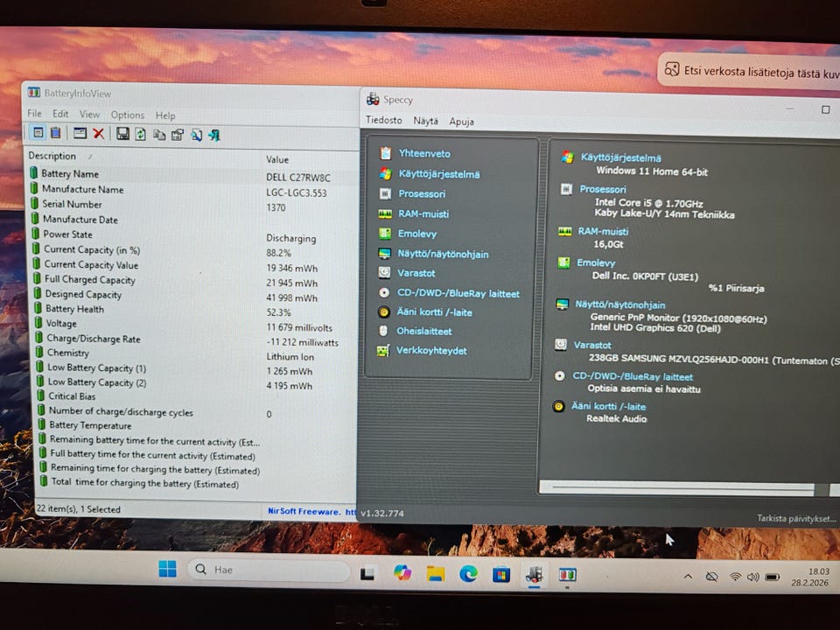840x630 pixels.
Task: Select Emolevy in Speccy sidebar
Action: click(x=416, y=234)
